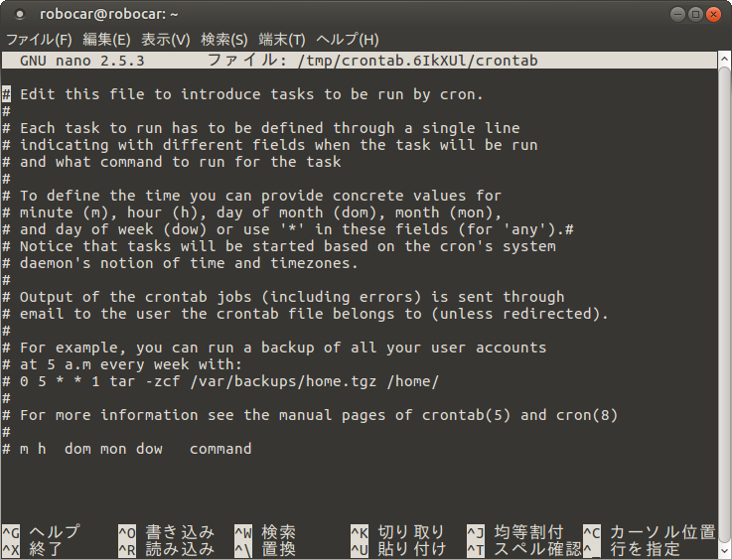Maximize the robocar terminal window

click(695, 15)
